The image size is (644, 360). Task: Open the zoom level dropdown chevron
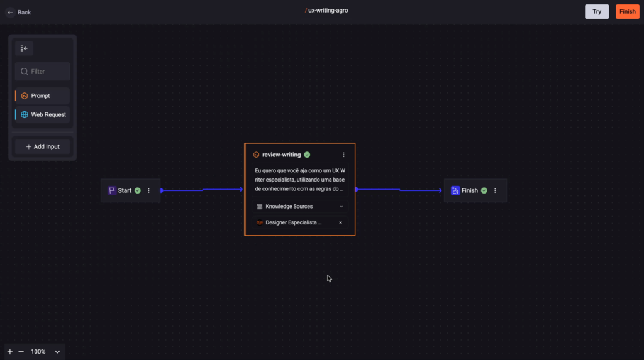click(x=57, y=352)
